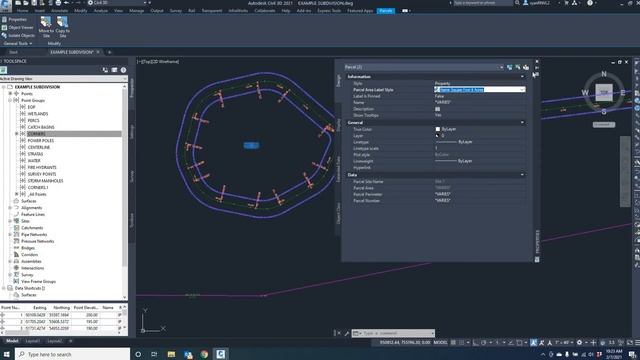This screenshot has height=360, width=640.
Task: Click the infocenter search icon
Action: (517, 3)
